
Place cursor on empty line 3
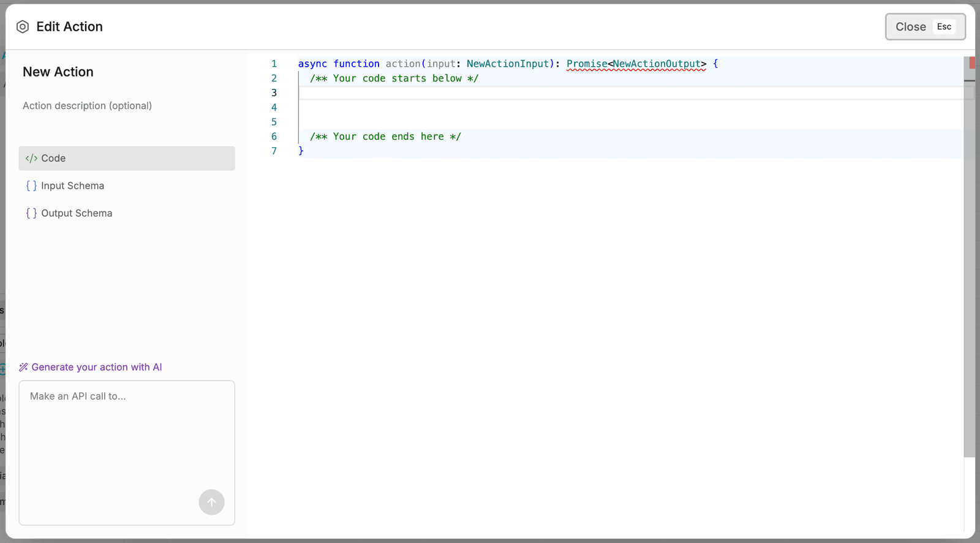(x=631, y=93)
